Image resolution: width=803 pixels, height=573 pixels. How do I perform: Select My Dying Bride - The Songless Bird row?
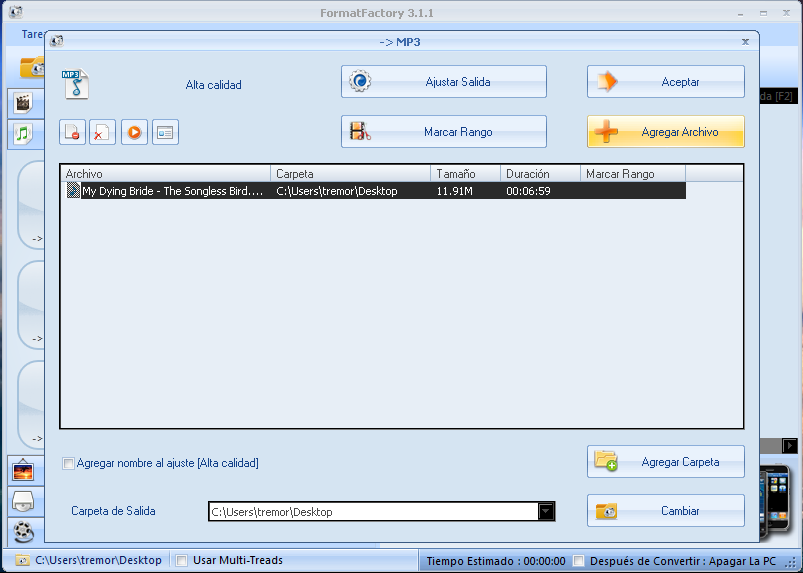(373, 191)
